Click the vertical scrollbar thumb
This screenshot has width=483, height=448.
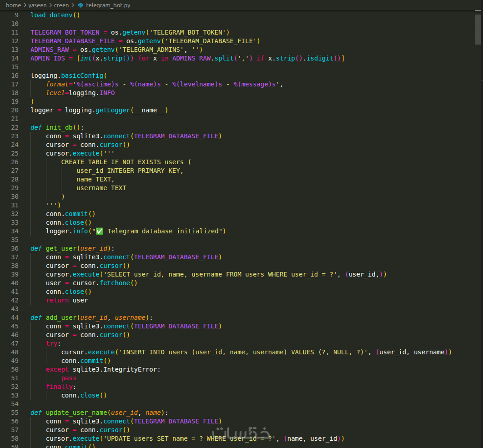tap(478, 30)
